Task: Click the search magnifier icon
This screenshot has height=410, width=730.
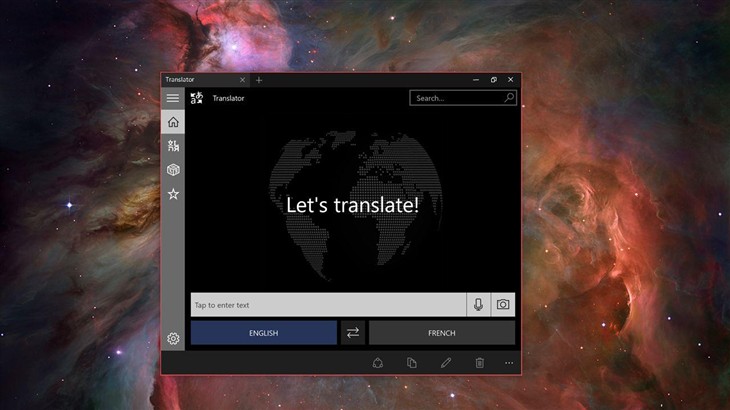Action: (509, 98)
